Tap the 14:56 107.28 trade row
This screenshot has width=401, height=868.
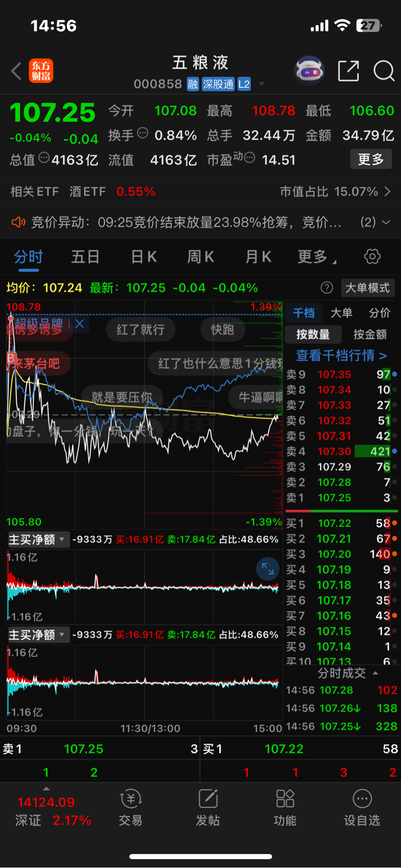(341, 690)
